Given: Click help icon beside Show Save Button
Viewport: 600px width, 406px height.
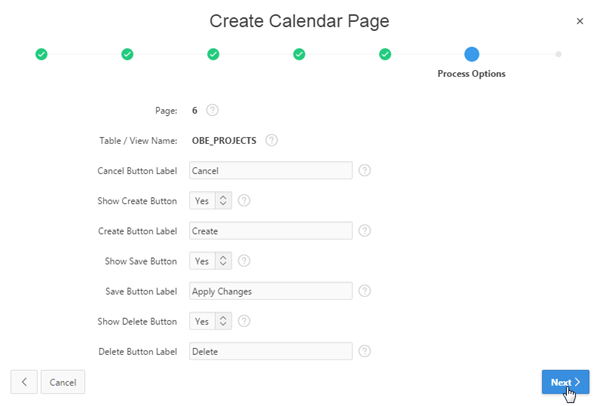Looking at the screenshot, I should tap(244, 261).
